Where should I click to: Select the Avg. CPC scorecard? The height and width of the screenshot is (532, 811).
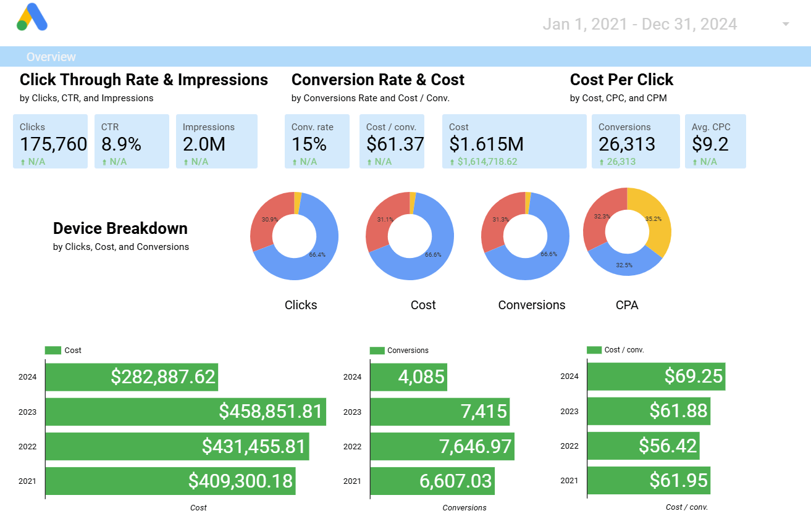pyautogui.click(x=715, y=141)
